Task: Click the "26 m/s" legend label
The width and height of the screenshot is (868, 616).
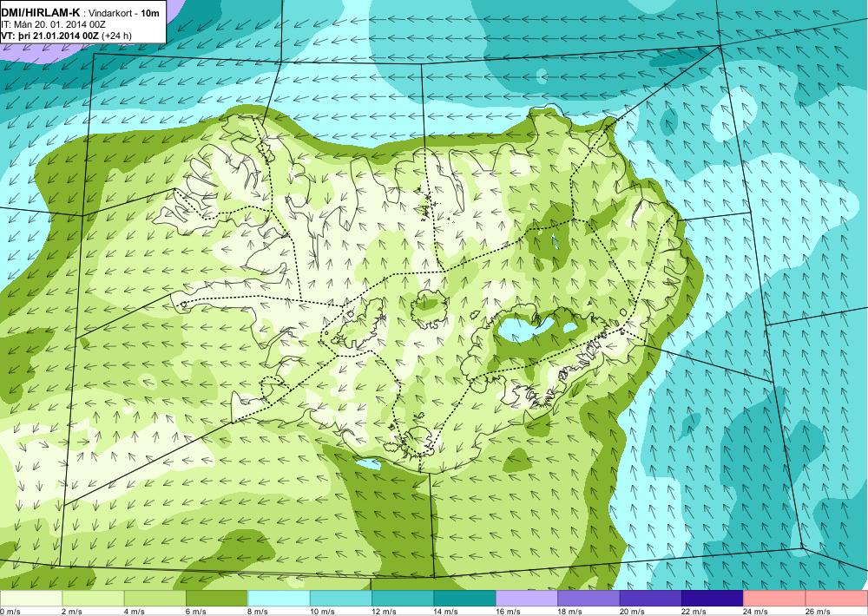Action: pos(819,612)
